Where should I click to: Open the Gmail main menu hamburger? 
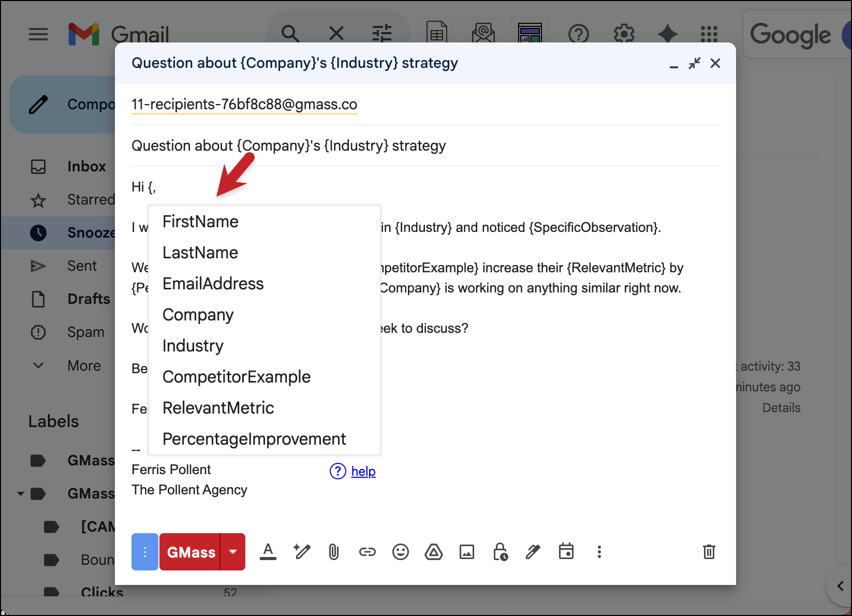[38, 35]
